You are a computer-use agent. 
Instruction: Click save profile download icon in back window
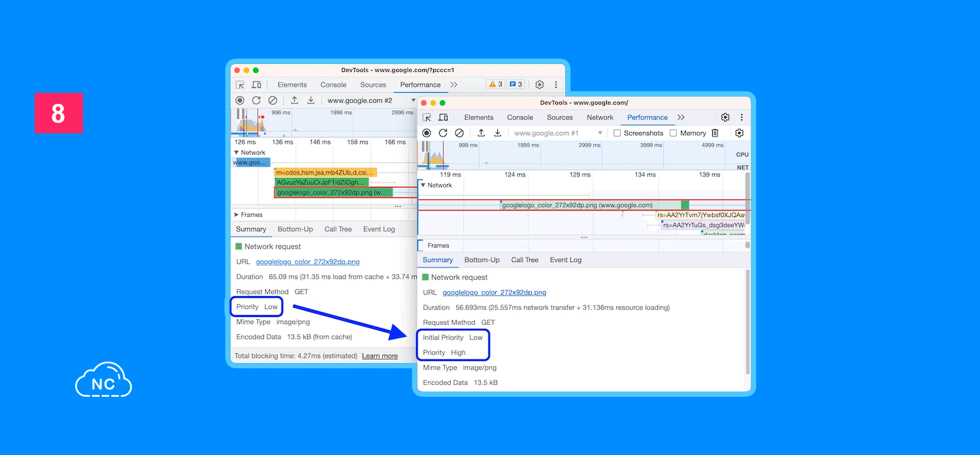311,101
